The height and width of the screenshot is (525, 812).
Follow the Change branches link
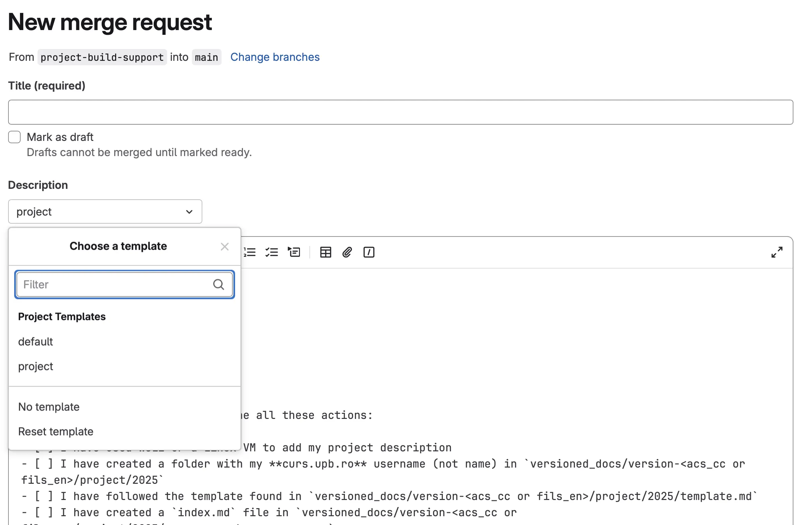(x=275, y=57)
